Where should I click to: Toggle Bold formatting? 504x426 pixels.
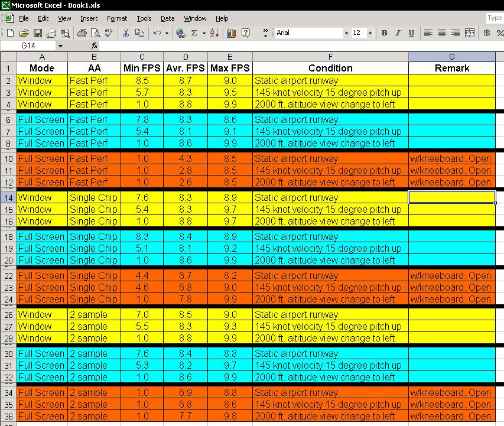pos(384,33)
